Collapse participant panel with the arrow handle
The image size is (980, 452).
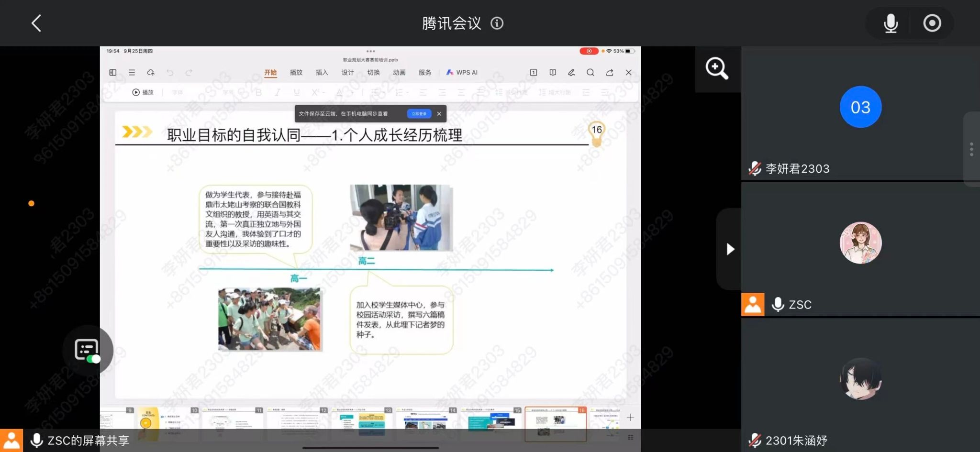(x=730, y=249)
